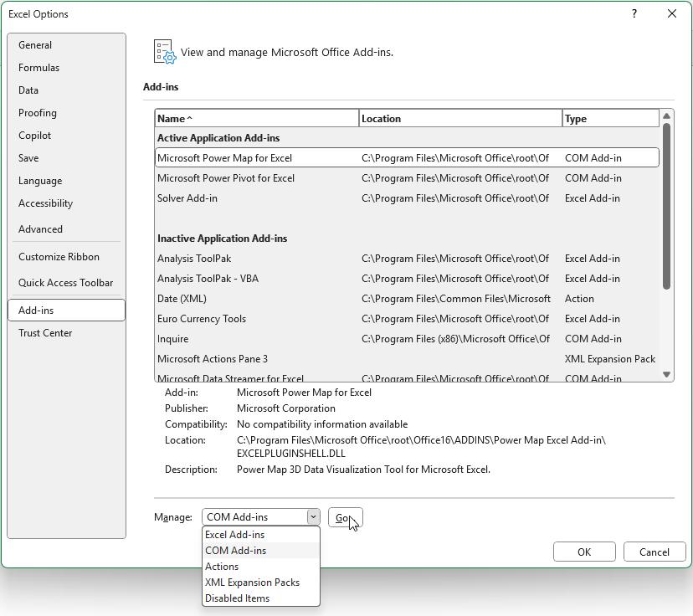Click the Active Application Add-ins group header
The height and width of the screenshot is (616, 693).
coord(218,138)
